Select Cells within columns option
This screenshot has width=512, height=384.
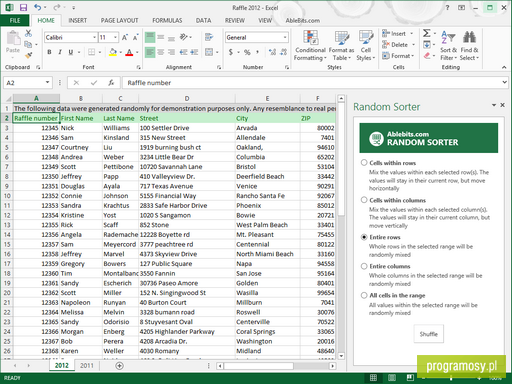364,200
